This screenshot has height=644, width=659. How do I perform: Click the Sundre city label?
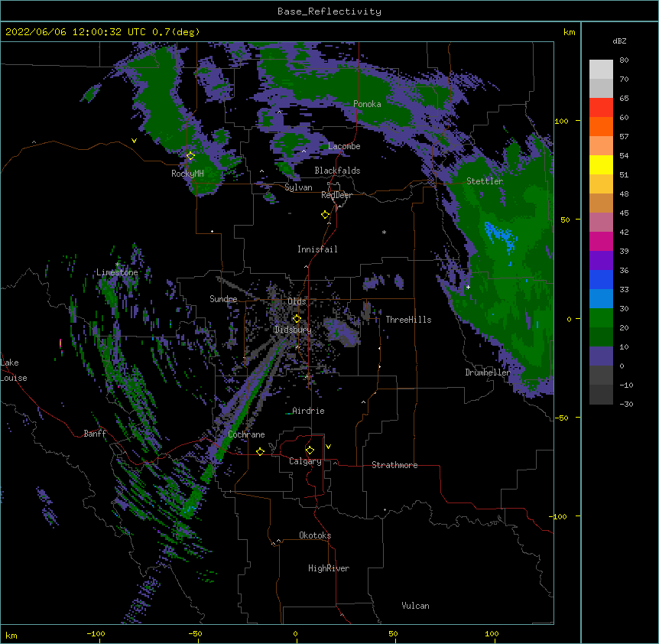(223, 299)
